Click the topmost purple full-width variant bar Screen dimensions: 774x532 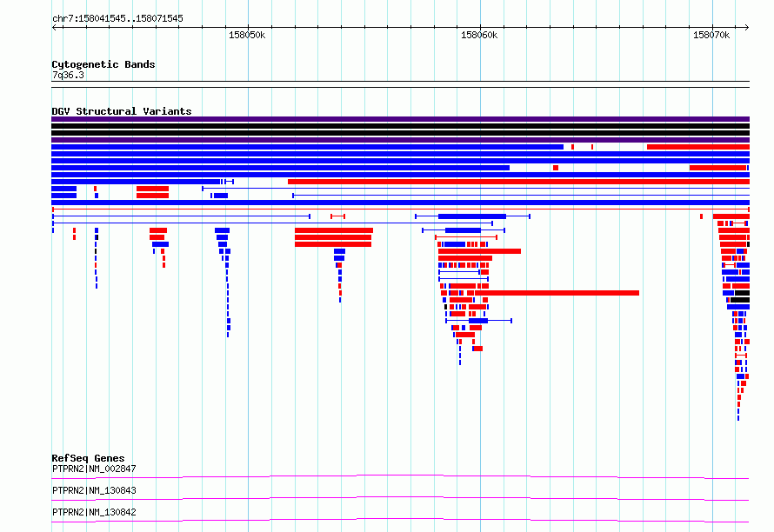(x=400, y=119)
